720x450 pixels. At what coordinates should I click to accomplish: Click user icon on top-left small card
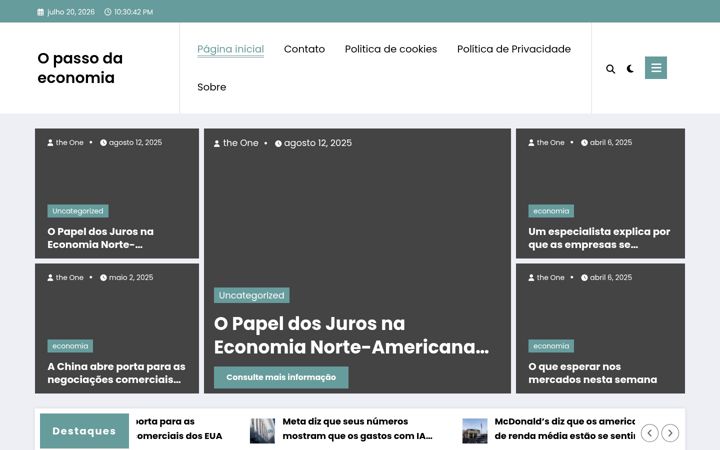click(x=51, y=143)
